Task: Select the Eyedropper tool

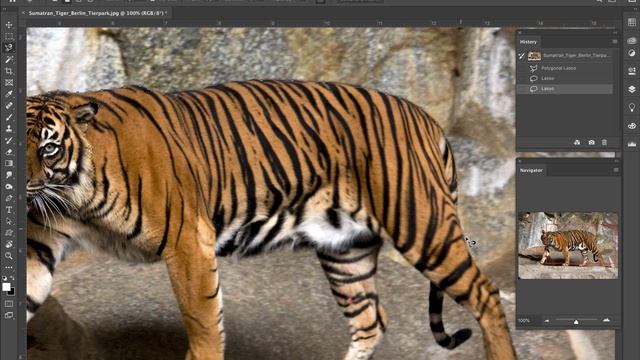Action: coord(9,94)
